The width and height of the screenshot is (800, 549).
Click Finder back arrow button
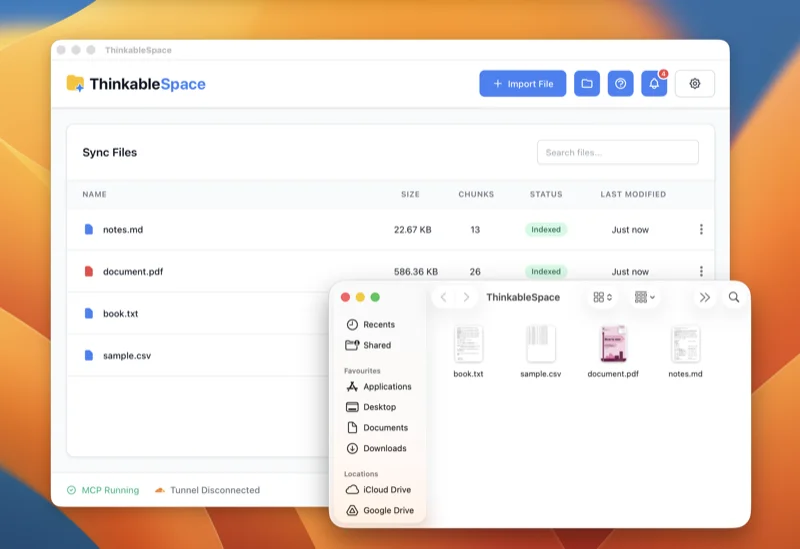pyautogui.click(x=443, y=297)
